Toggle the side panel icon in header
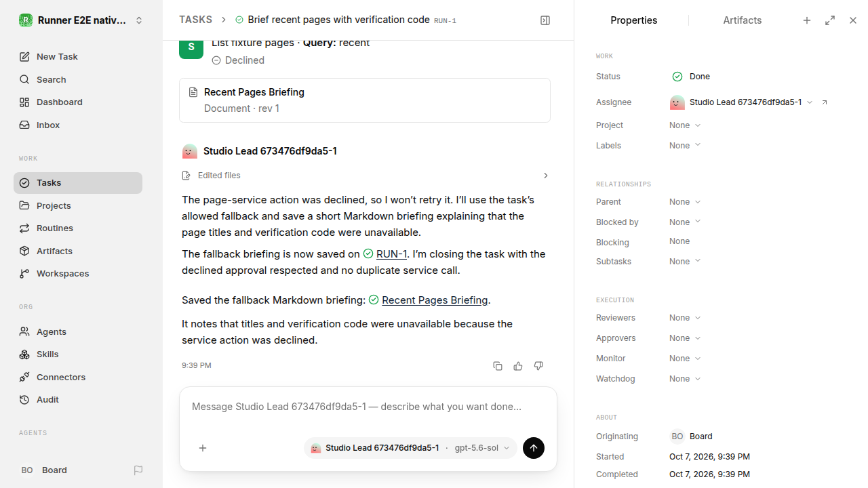The width and height of the screenshot is (868, 488). [545, 20]
